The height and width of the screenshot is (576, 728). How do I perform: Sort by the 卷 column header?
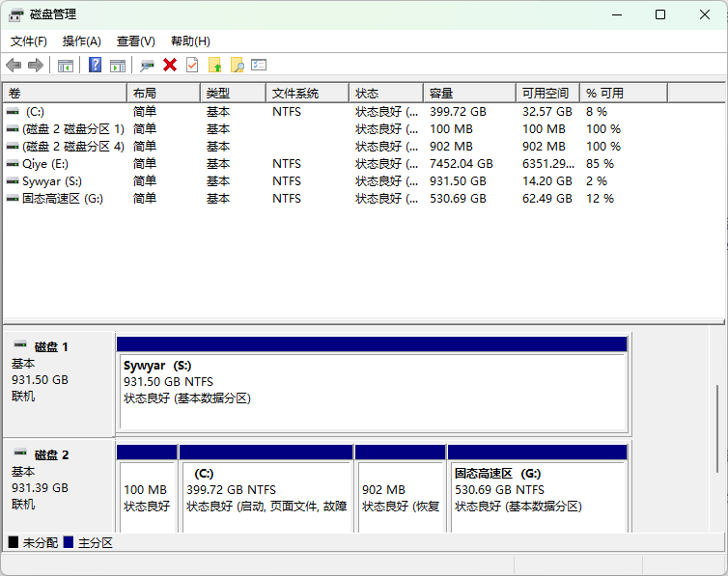pos(65,94)
